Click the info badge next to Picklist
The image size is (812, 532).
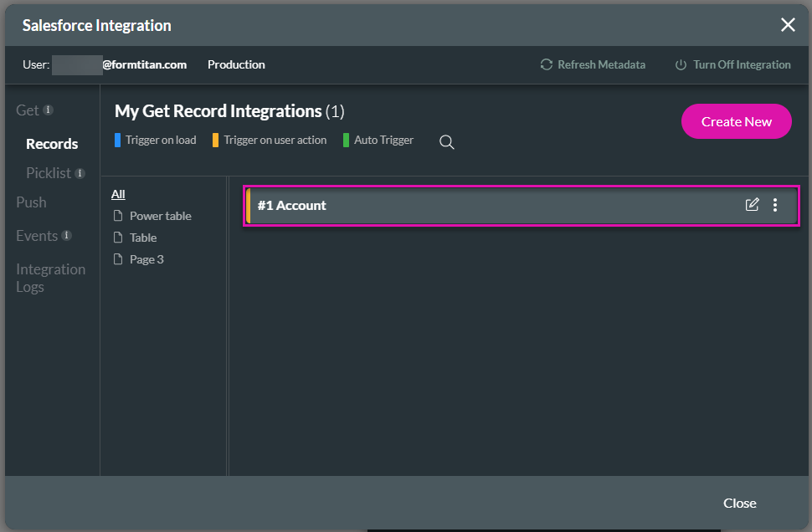coord(78,172)
